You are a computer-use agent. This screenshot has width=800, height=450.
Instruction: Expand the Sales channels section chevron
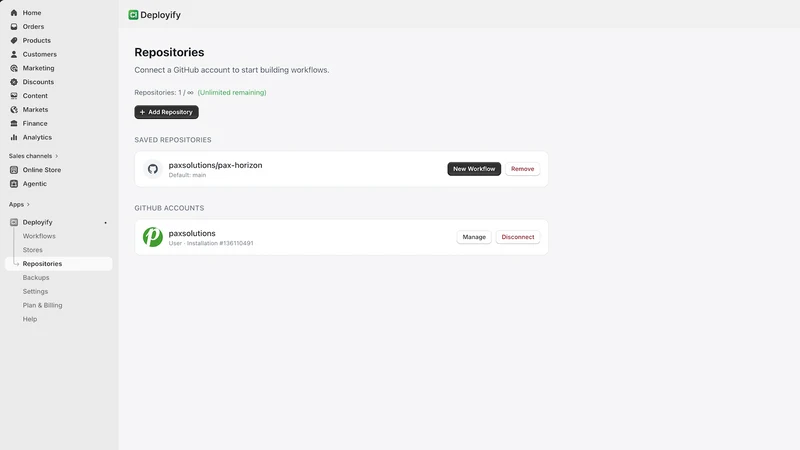[x=57, y=156]
